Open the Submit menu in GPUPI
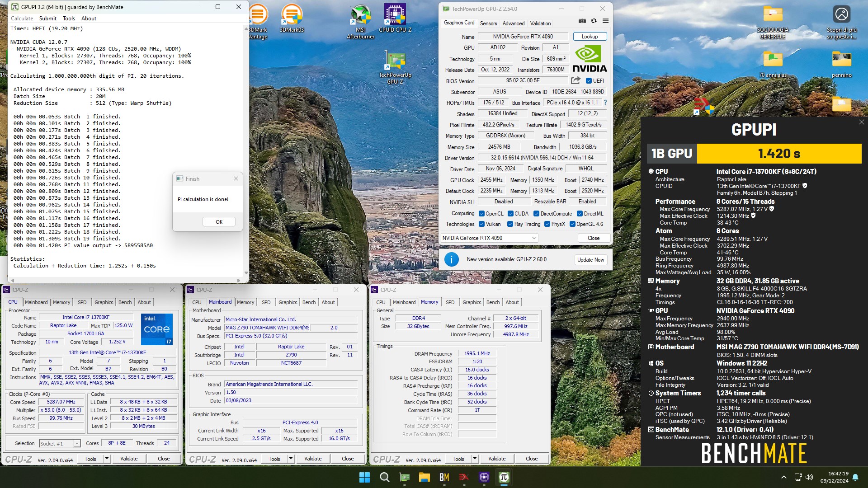This screenshot has width=868, height=488. (47, 19)
